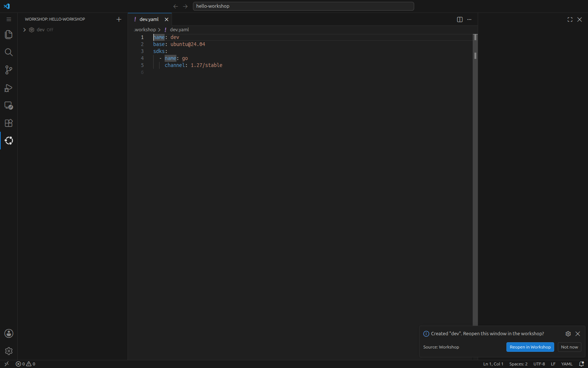Show errors and warnings problems panel
588x368 pixels.
click(x=25, y=364)
